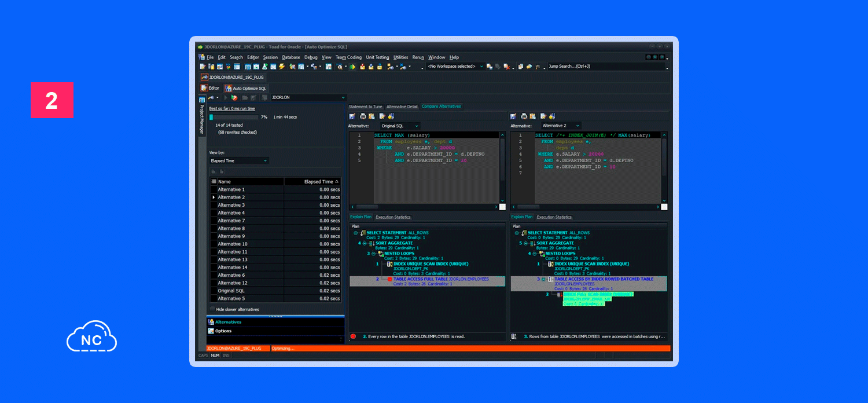Click the Auto Optimize connection plug icon
The image size is (868, 403).
coord(211,97)
